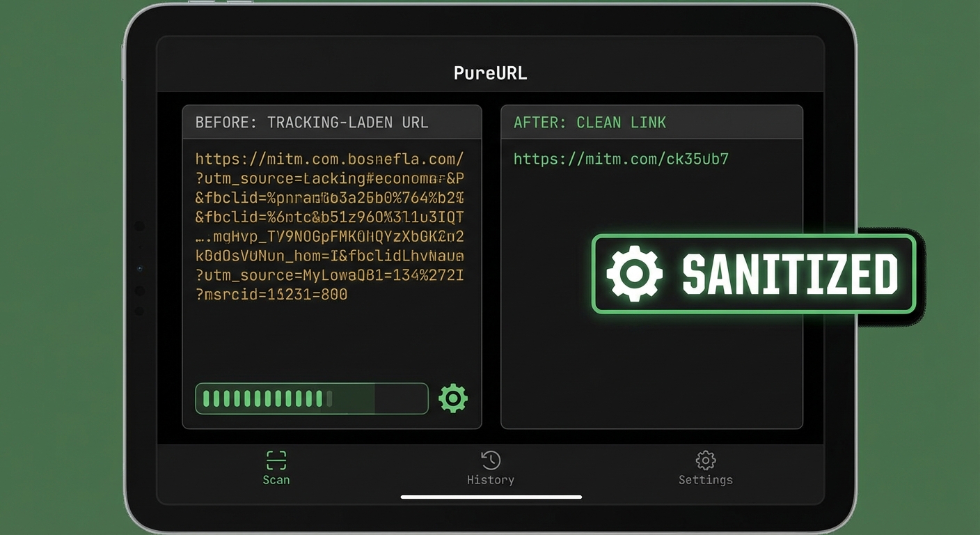Click the gear icon beside the progress bar

(x=453, y=398)
